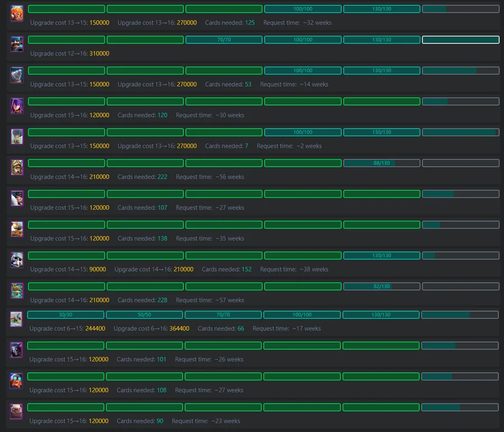Select card icon in the 108 cards needed row
Image resolution: width=504 pixels, height=432 pixels.
[x=16, y=381]
